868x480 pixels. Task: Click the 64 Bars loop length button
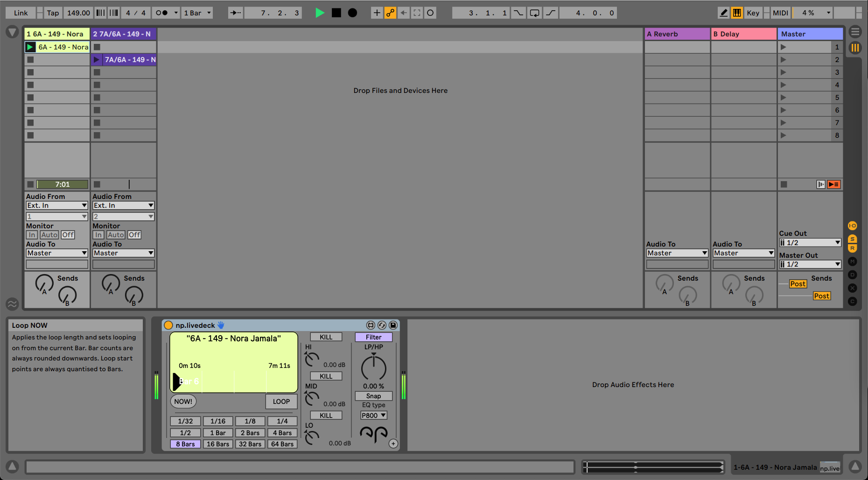[282, 444]
